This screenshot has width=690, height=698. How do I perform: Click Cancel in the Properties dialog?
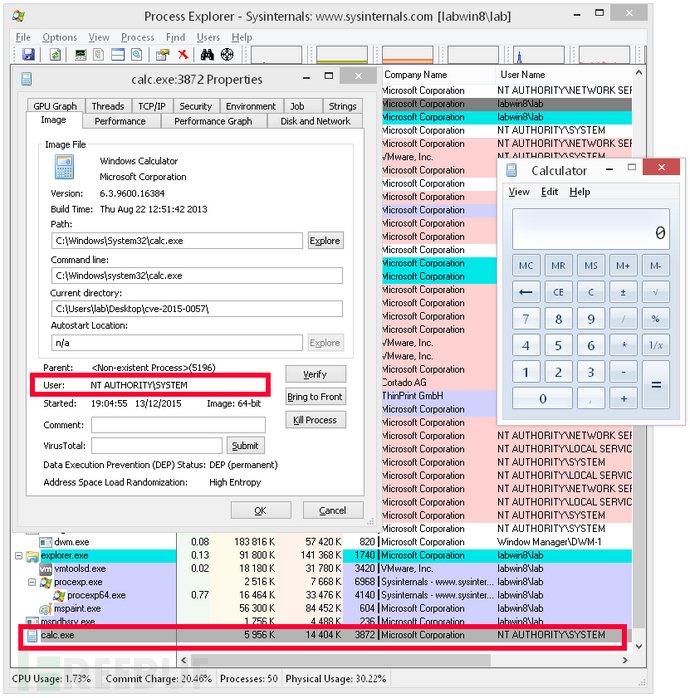tap(333, 511)
